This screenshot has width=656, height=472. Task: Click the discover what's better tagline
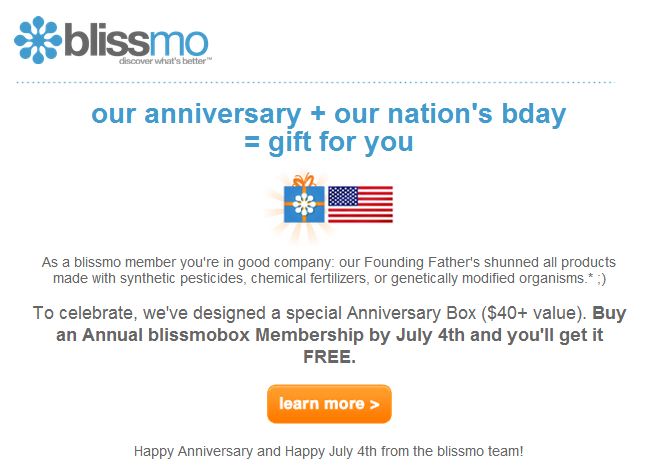click(165, 61)
